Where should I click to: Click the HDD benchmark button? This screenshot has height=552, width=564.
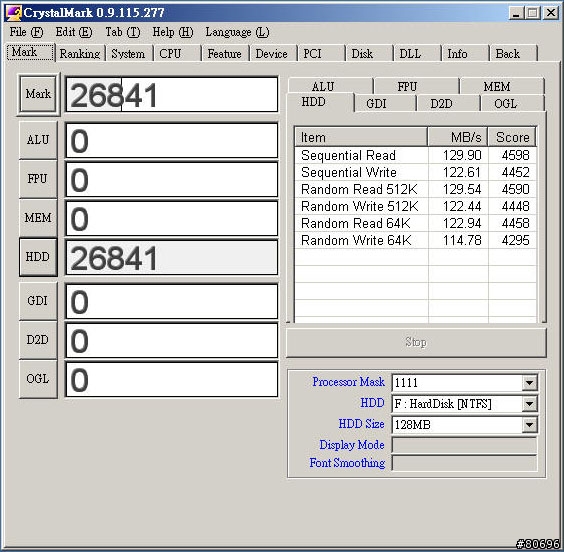(38, 257)
